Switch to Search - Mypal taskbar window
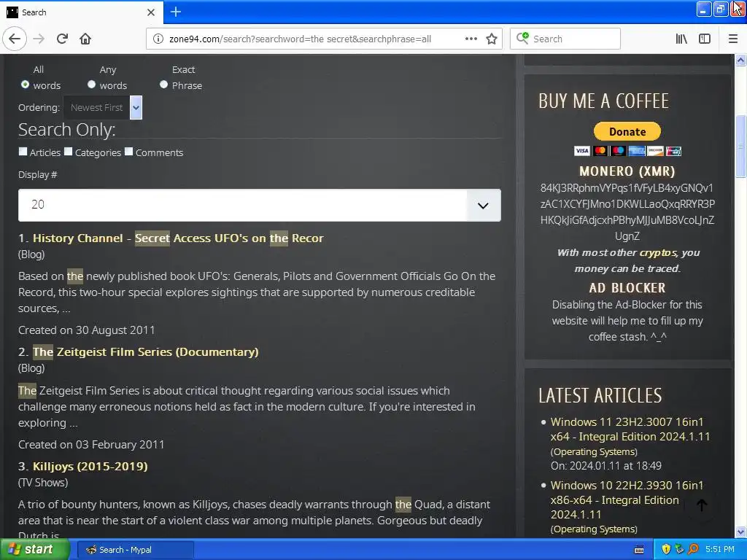 pos(135,550)
